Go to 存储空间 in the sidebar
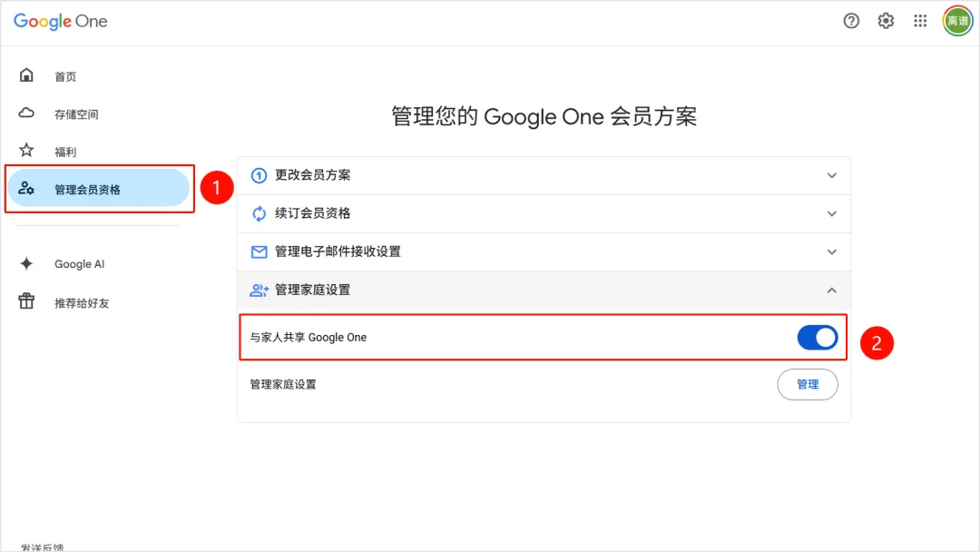 [x=76, y=114]
